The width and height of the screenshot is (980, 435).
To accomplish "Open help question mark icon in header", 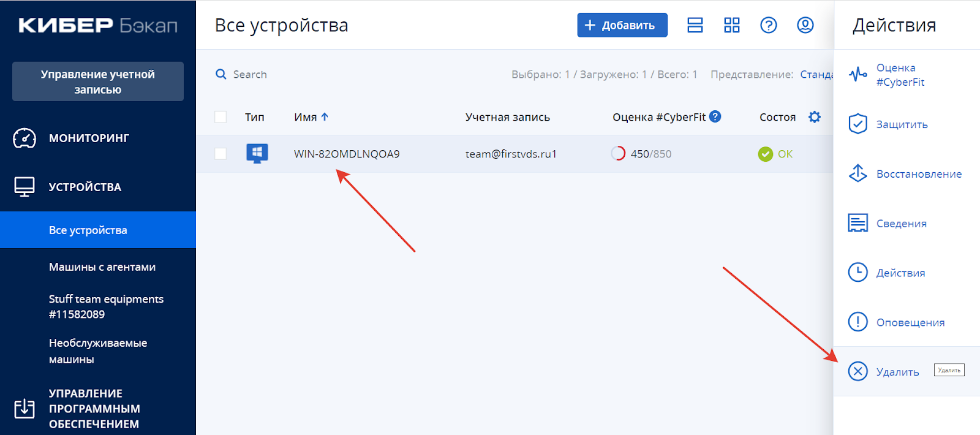I will 768,25.
